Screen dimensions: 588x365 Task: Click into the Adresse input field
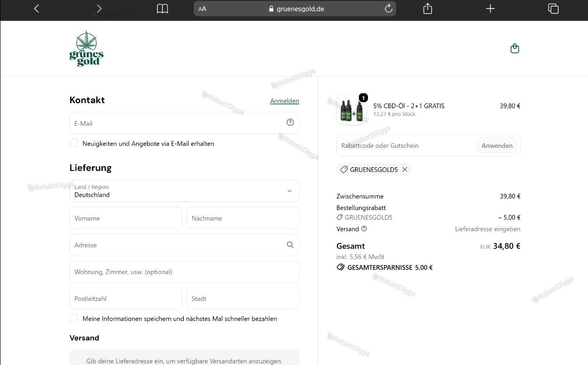(184, 245)
